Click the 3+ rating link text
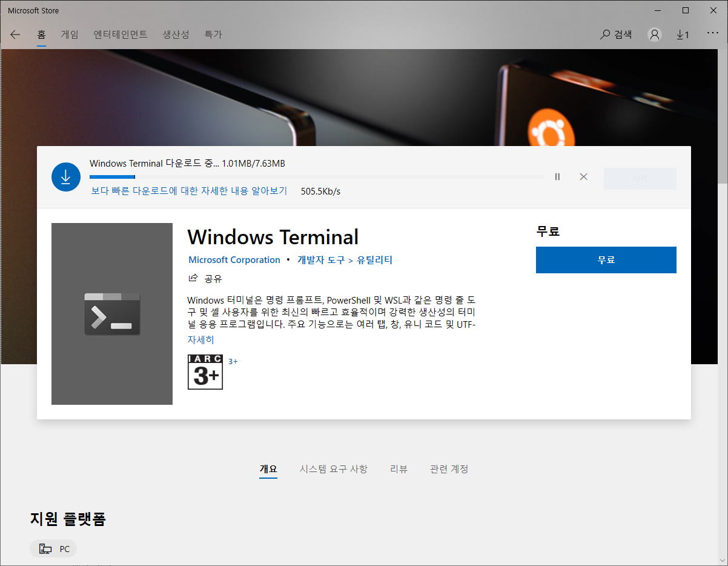The height and width of the screenshot is (566, 728). pos(233,361)
